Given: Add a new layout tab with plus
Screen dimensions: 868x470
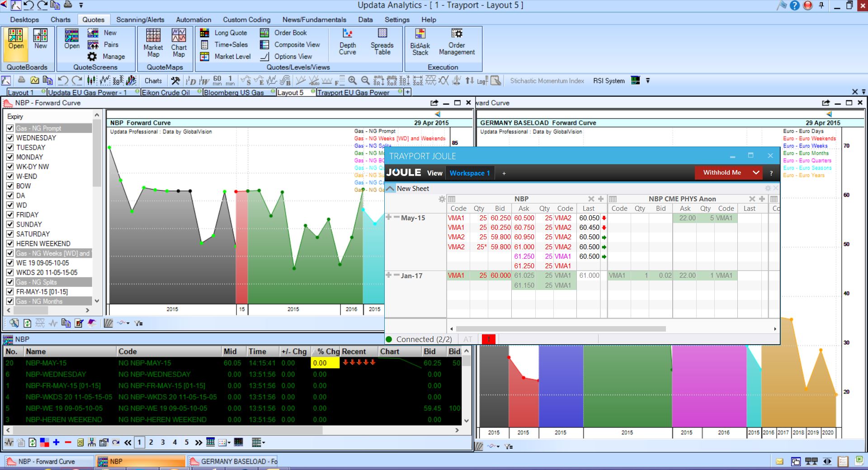Looking at the screenshot, I should coord(407,92).
